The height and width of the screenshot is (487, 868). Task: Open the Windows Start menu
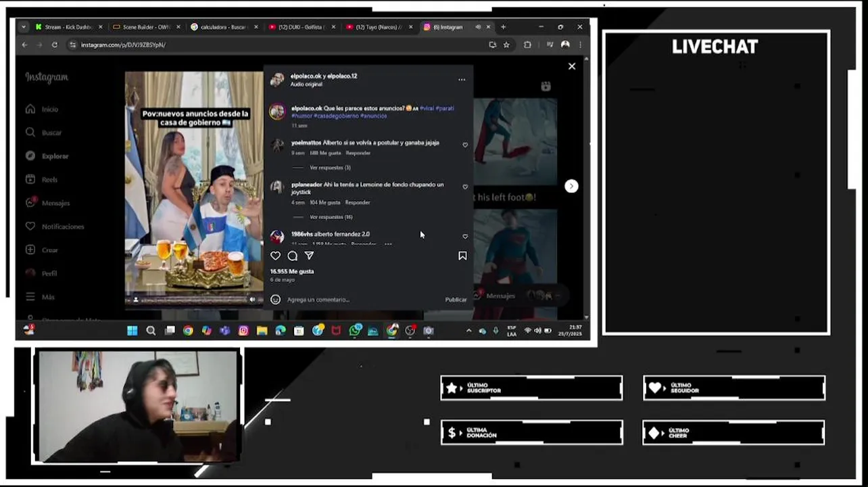(132, 331)
